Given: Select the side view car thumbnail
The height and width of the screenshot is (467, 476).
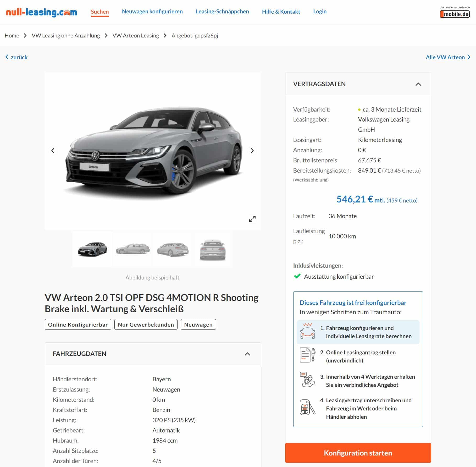Looking at the screenshot, I should click(133, 250).
